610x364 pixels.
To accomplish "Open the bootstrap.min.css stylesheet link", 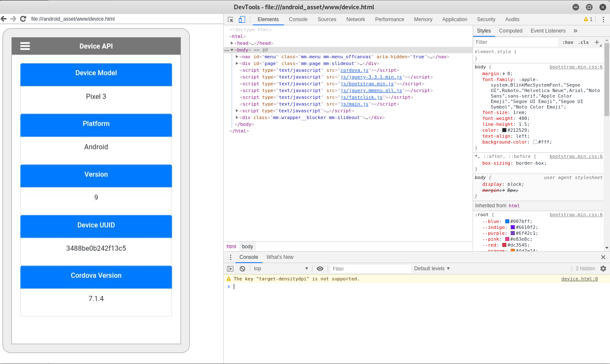I will pos(575,67).
